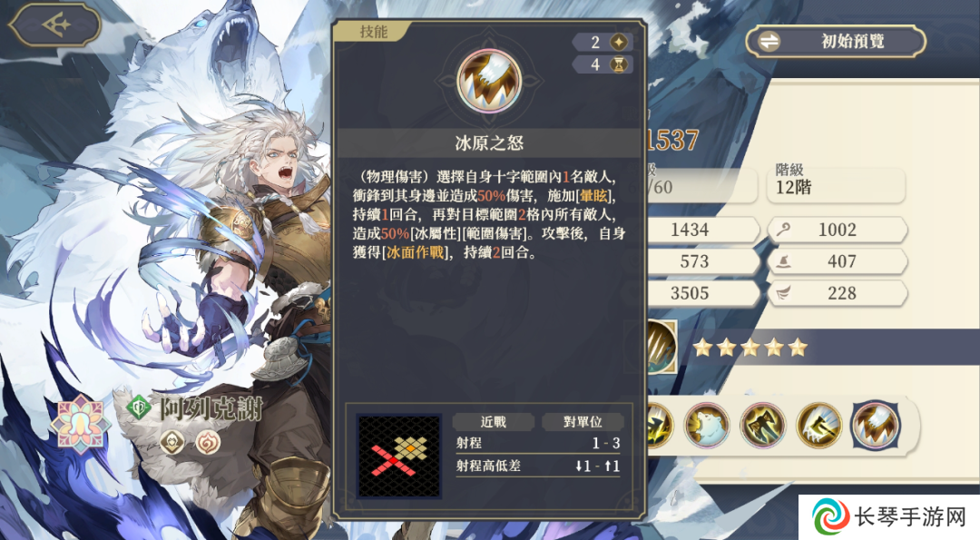Select the axe strike skill icon
Image resolution: width=980 pixels, height=540 pixels.
(x=762, y=425)
